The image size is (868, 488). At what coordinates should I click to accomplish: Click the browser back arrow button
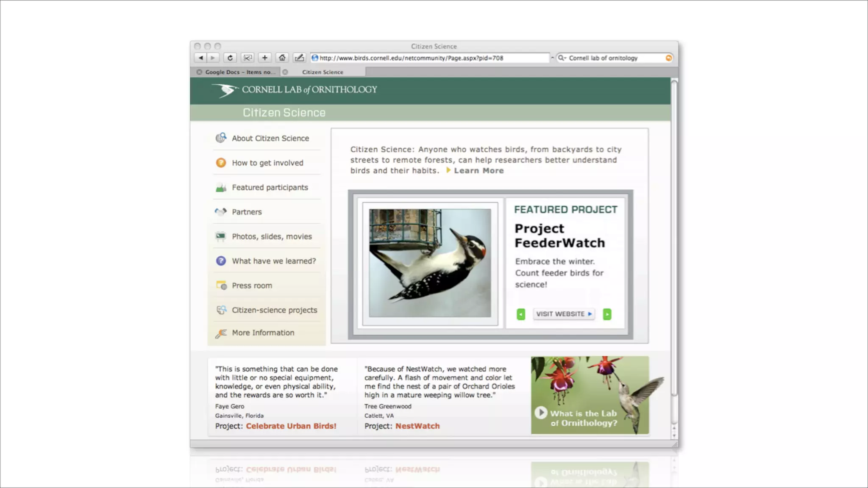200,58
